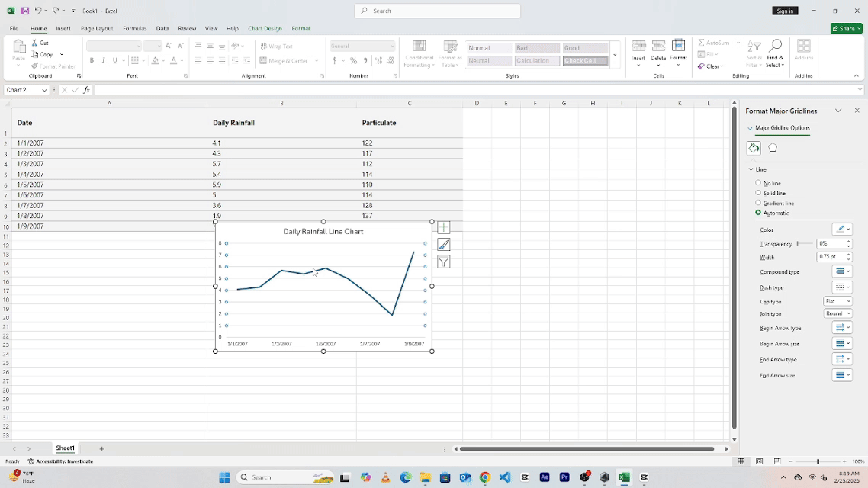Open the line Color dropdown
Viewport: 868px width, 488px height.
tap(842, 229)
